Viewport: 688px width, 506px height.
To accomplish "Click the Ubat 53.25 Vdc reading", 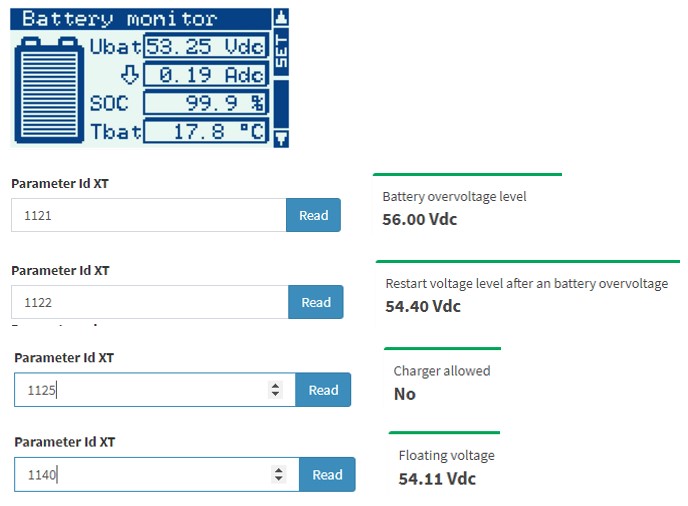I will click(206, 46).
